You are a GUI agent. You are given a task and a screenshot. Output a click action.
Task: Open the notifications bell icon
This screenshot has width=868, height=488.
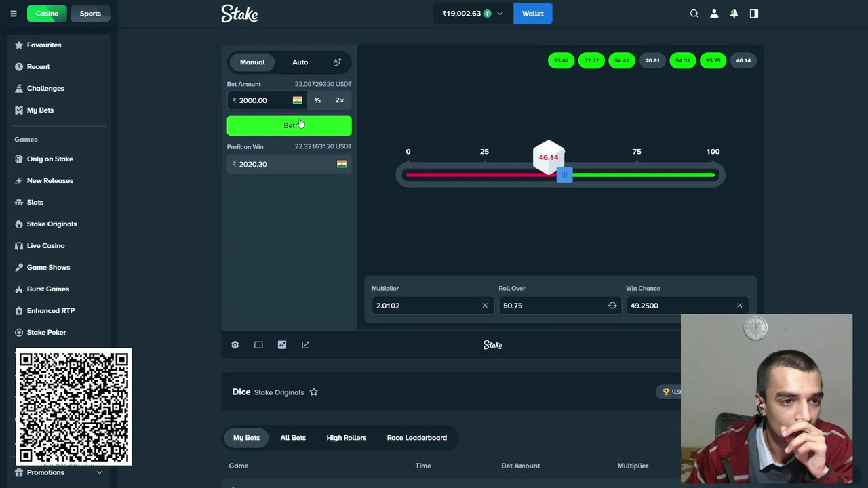734,14
